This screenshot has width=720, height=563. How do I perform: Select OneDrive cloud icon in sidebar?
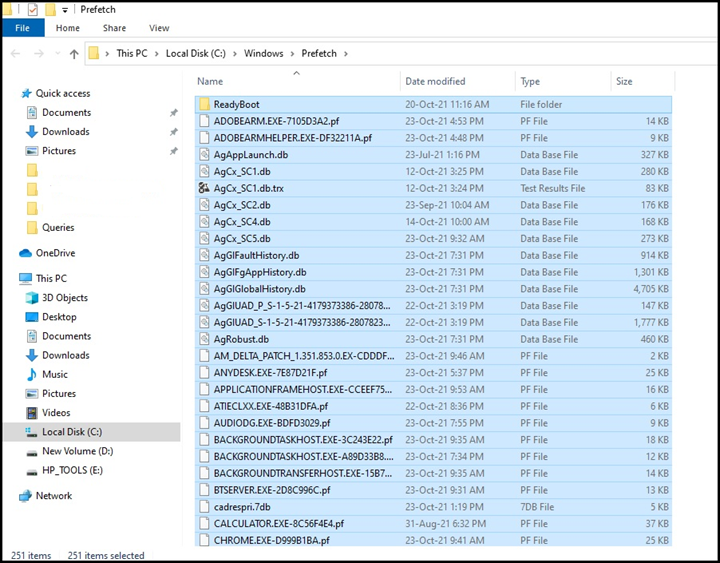pyautogui.click(x=25, y=253)
